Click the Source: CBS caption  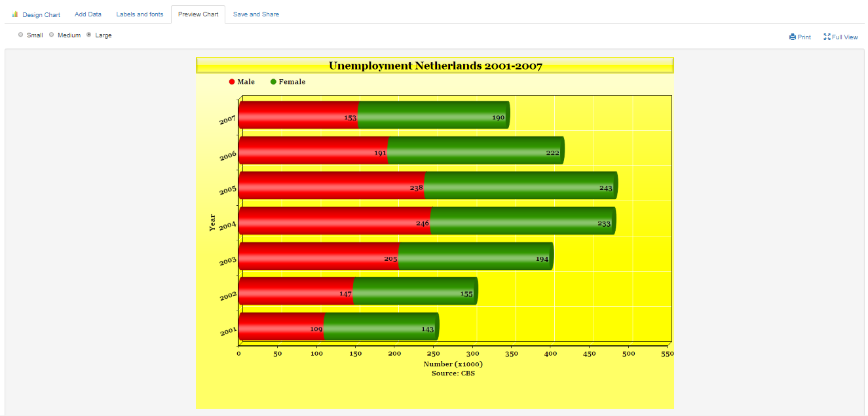tap(453, 373)
